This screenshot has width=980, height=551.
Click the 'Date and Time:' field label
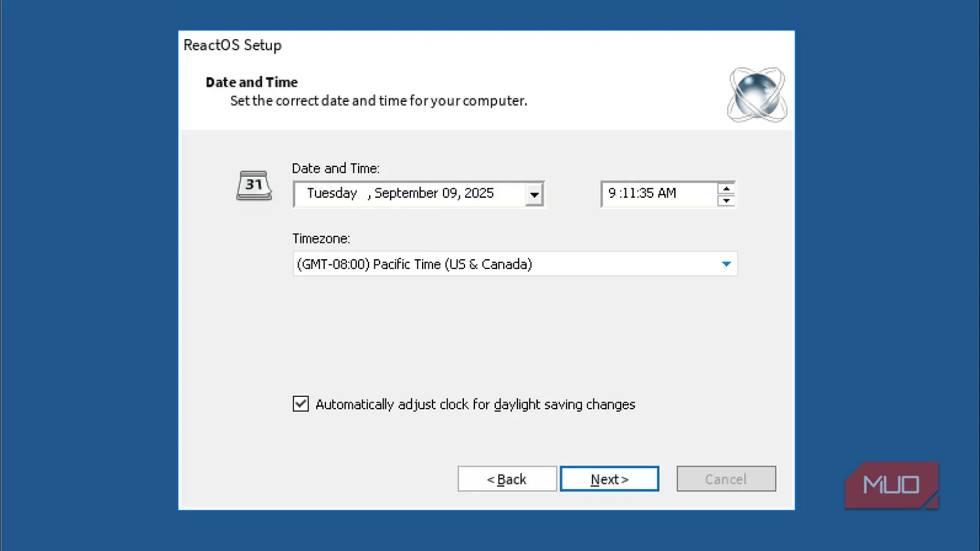pyautogui.click(x=336, y=168)
